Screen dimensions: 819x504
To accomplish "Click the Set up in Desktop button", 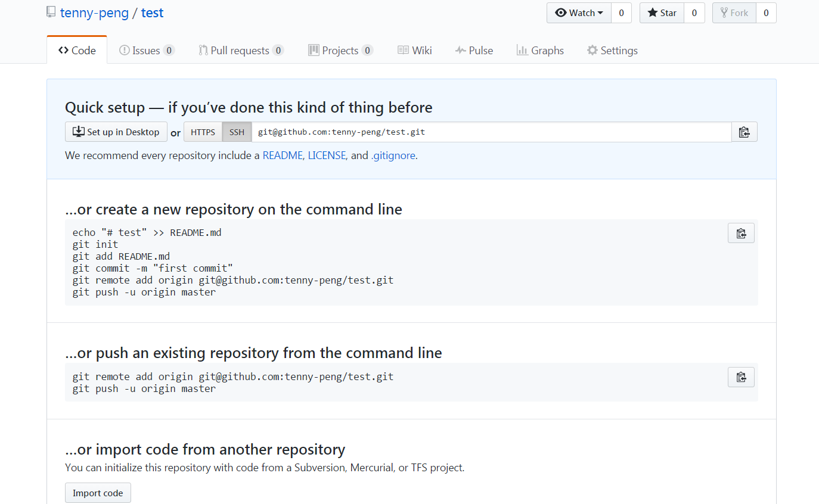I will pyautogui.click(x=116, y=132).
